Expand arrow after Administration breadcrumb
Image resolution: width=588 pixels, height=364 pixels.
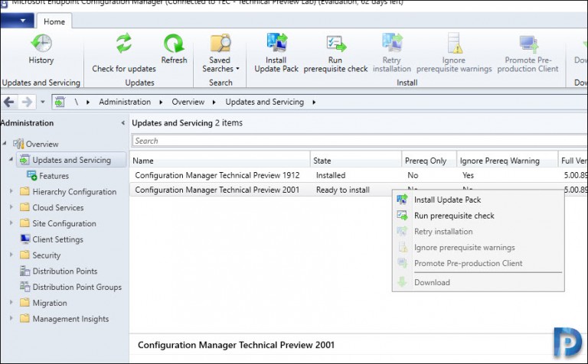[161, 102]
